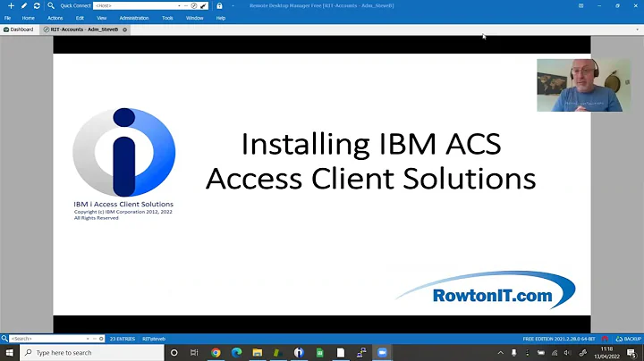Screen dimensions: 644x361
Task: Open the Administration menu
Action: click(x=134, y=18)
